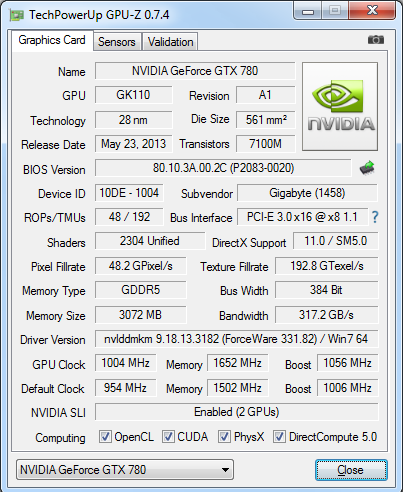403x492 pixels.
Task: Click the Default Clock row Memory 1502 MHz
Action: [x=238, y=388]
